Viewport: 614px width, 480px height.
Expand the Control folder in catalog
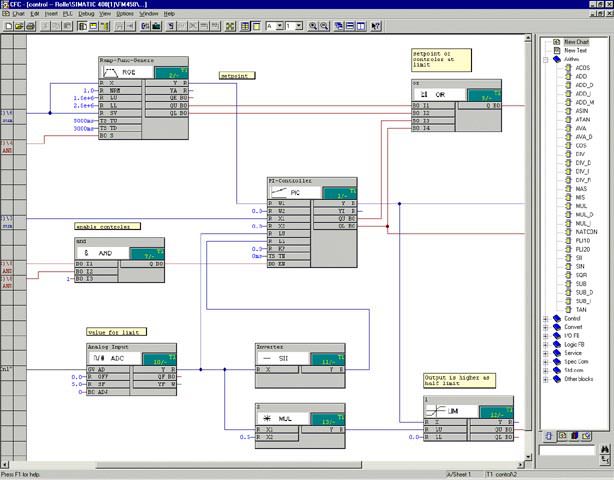click(546, 319)
